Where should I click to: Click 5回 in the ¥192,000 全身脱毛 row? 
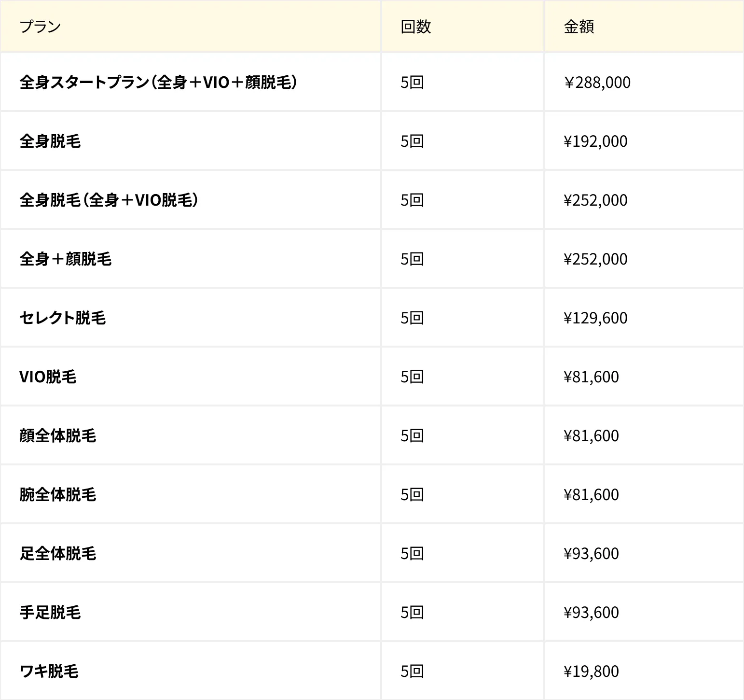point(412,141)
